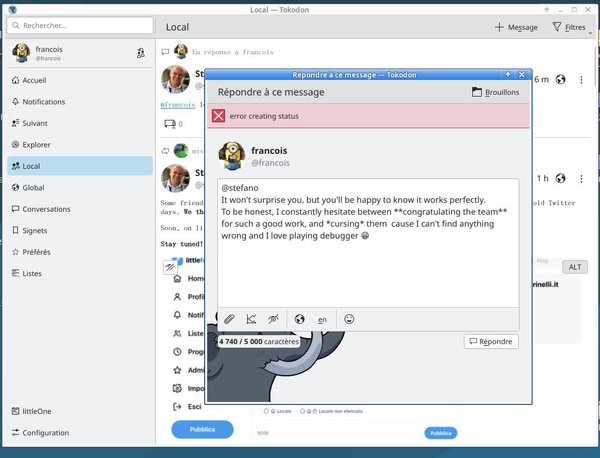Click the Tokodon app icon in title bar
The image size is (600, 458).
click(12, 10)
